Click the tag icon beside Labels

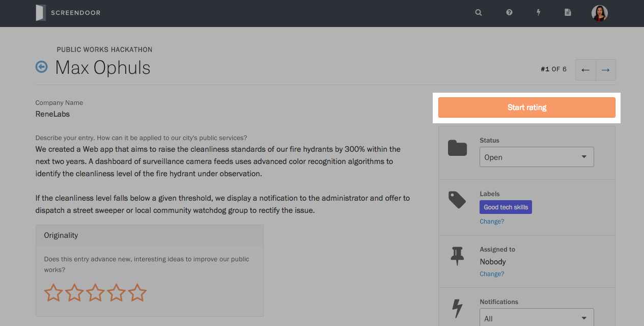coord(457,200)
